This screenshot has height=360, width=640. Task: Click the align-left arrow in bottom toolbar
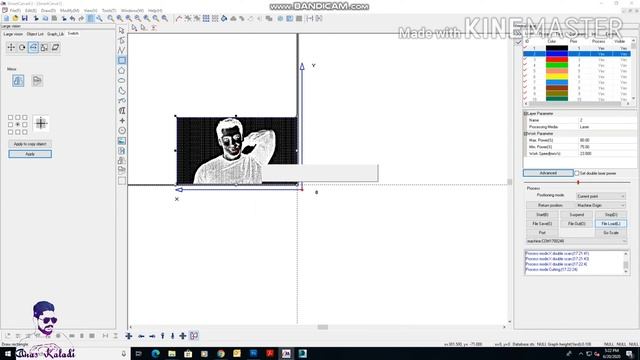(x=141, y=336)
